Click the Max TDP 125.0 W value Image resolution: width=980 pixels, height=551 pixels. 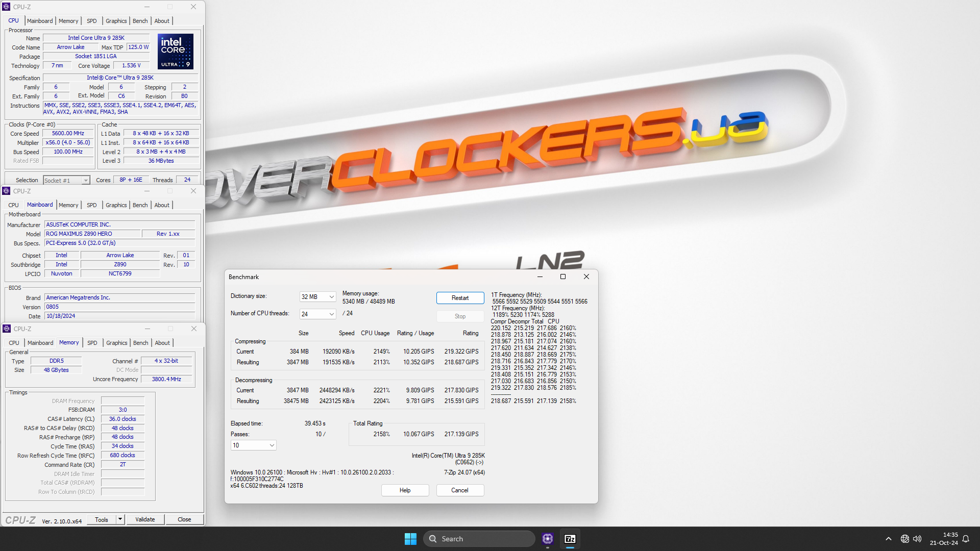coord(138,47)
